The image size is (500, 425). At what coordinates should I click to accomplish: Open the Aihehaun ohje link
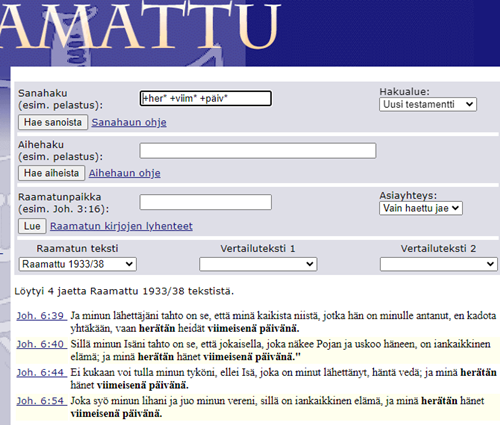tap(124, 173)
